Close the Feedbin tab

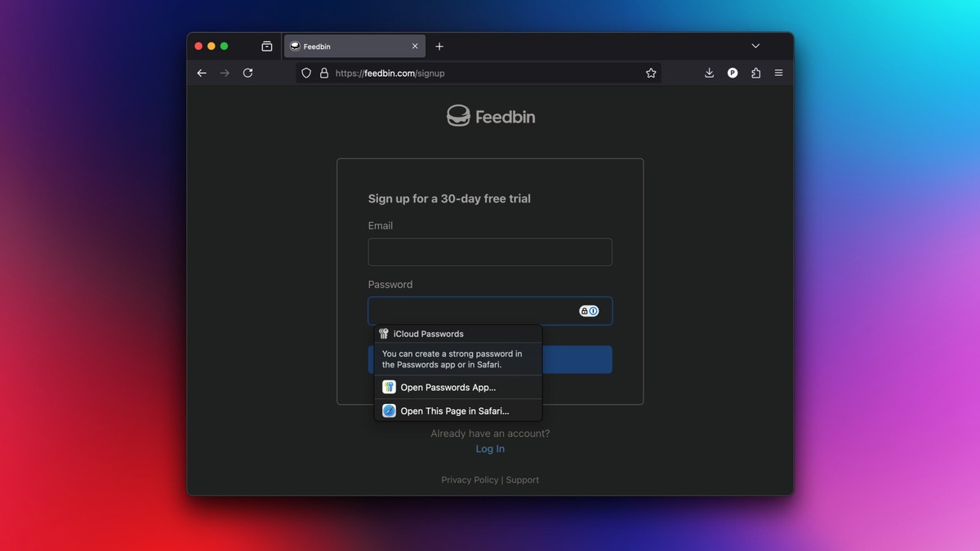415,47
